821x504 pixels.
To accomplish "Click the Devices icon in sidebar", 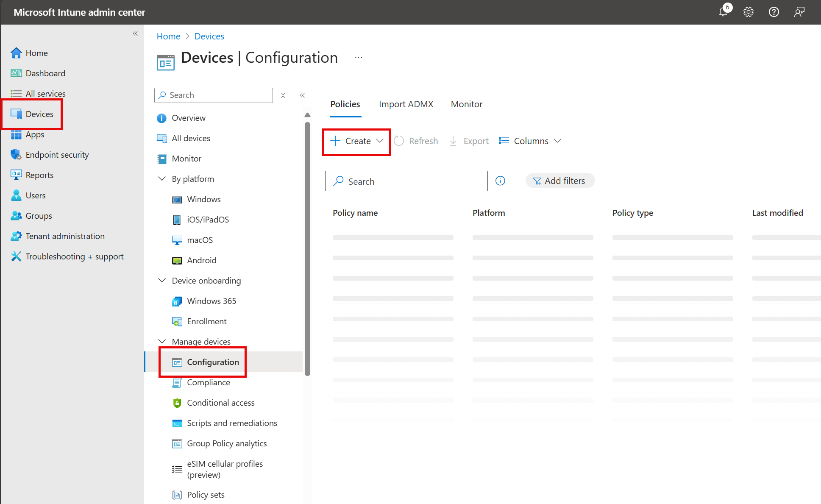I will (x=16, y=114).
